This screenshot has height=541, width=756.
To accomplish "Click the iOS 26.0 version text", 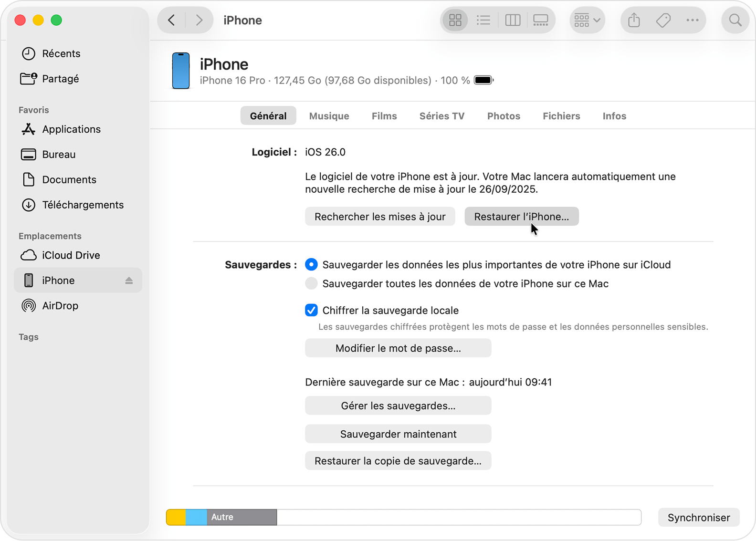I will 325,152.
